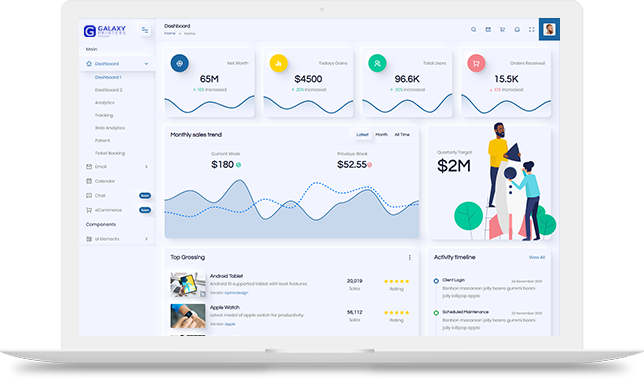Click the Apple Watch star rating
Image resolution: width=644 pixels, height=380 pixels.
[396, 313]
